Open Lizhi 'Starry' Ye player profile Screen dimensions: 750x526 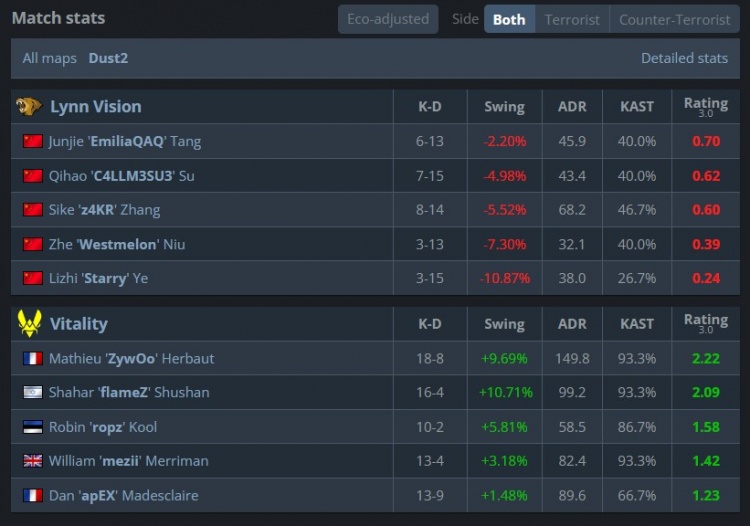point(98,278)
